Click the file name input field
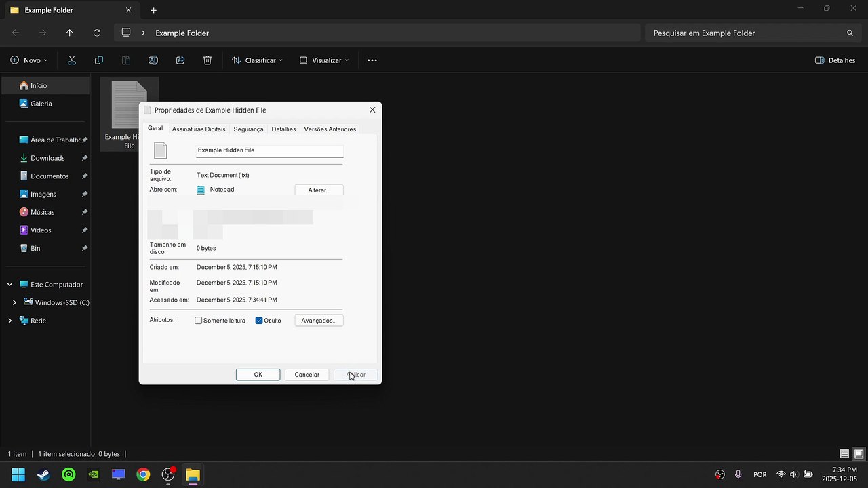 269,150
